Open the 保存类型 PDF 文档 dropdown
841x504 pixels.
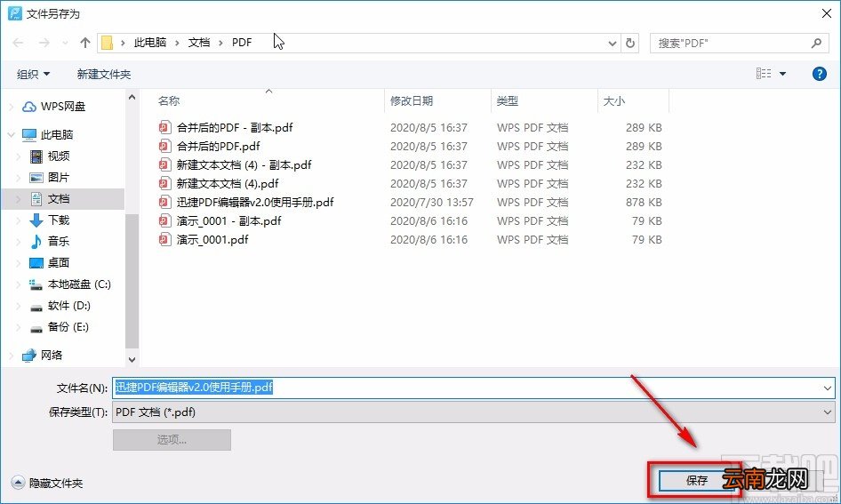click(x=474, y=412)
